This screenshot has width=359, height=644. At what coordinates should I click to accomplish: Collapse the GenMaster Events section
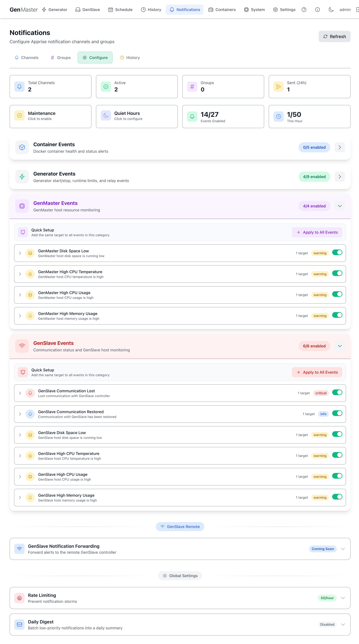(x=340, y=206)
